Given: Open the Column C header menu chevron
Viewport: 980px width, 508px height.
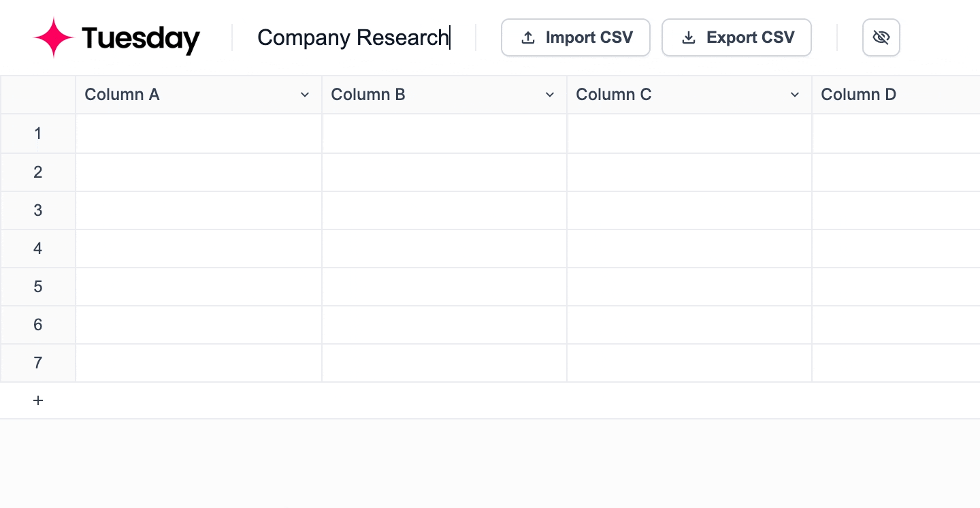Looking at the screenshot, I should pos(795,95).
